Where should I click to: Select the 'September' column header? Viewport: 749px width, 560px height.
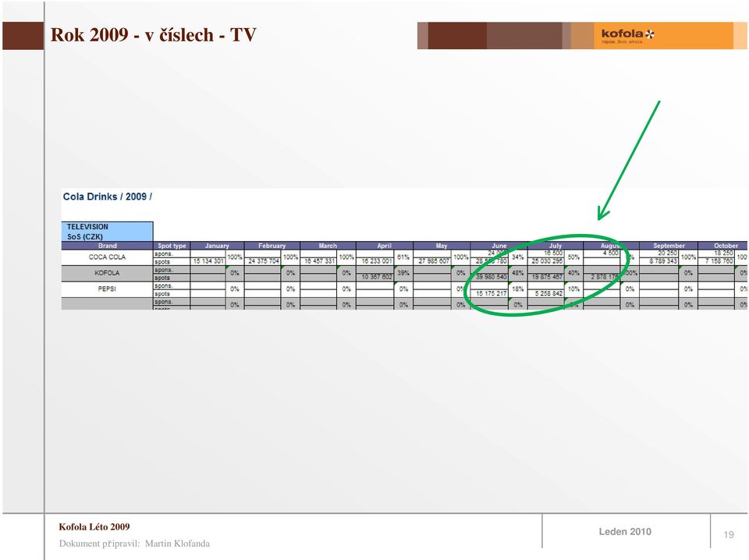pos(669,246)
